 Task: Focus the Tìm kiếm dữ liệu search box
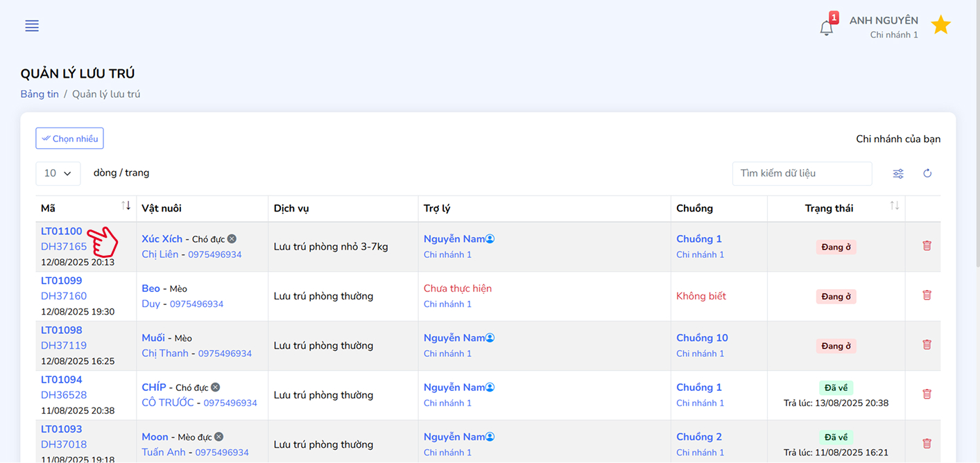pos(802,173)
